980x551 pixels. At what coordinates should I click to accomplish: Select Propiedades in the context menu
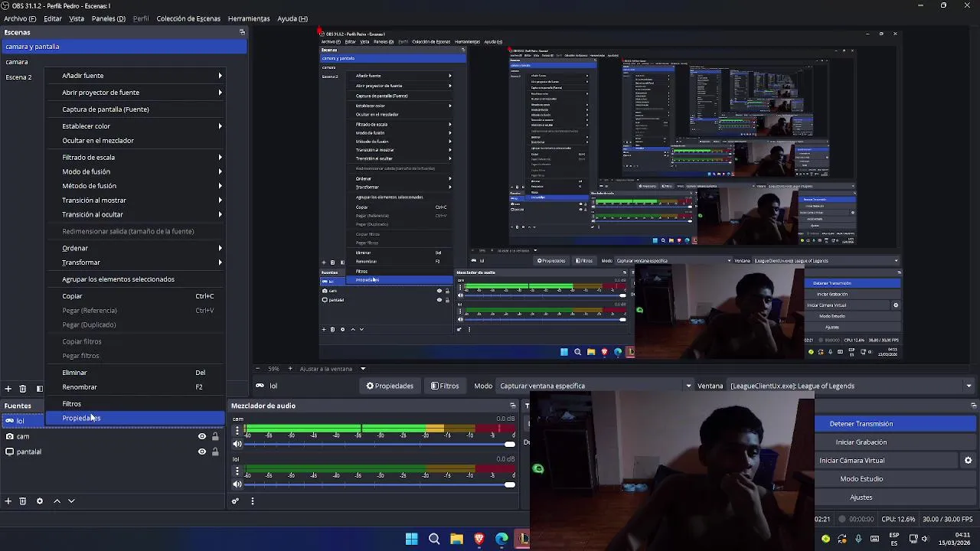pyautogui.click(x=135, y=418)
